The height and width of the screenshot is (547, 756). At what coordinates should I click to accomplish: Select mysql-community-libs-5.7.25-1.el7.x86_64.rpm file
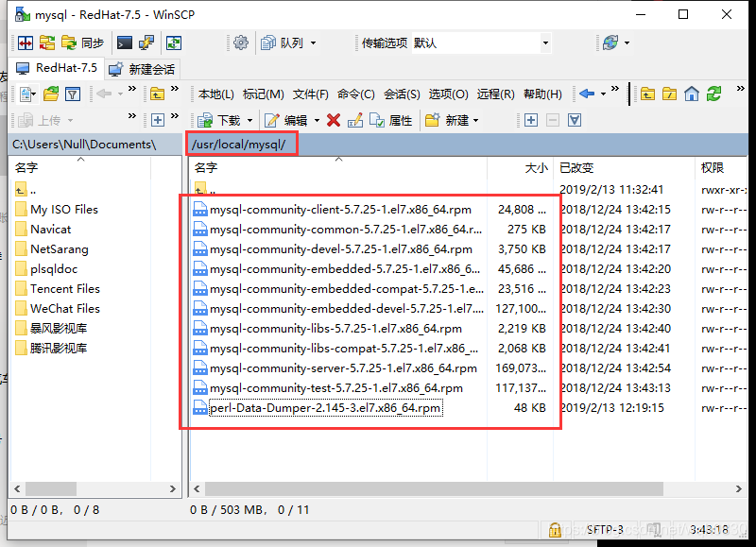coord(327,329)
